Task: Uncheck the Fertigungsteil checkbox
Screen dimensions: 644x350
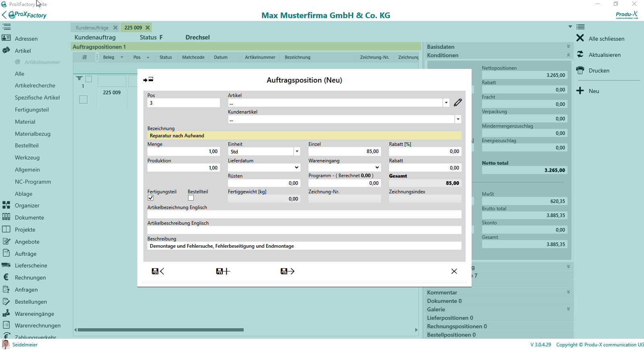Action: coord(151,198)
